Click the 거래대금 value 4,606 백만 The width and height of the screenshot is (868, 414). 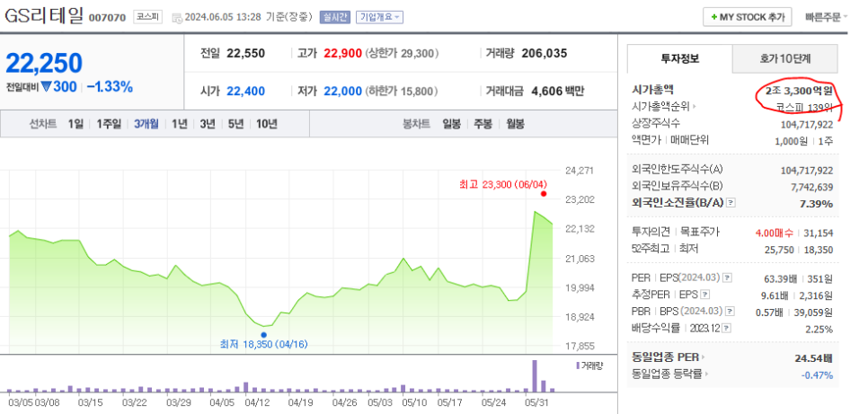[x=557, y=92]
